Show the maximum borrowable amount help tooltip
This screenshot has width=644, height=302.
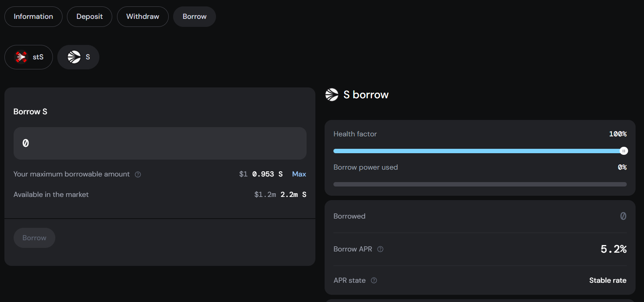pos(138,174)
